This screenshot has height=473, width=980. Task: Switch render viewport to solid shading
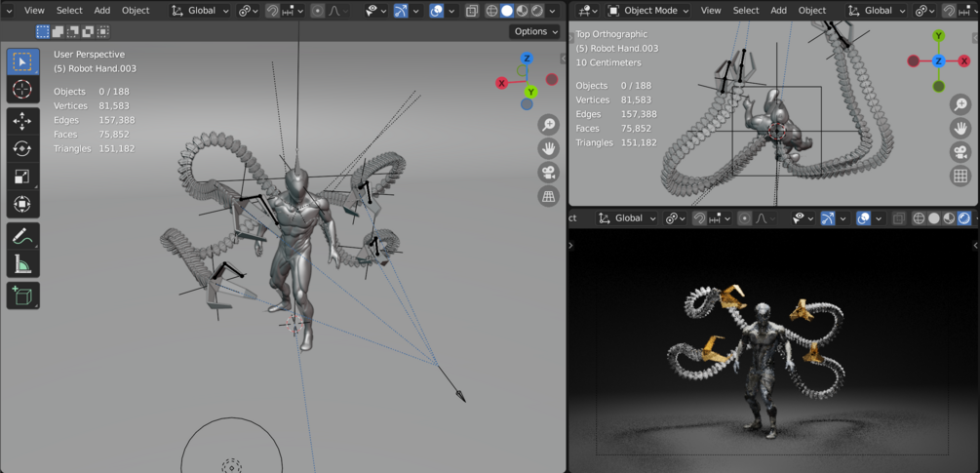coord(934,218)
